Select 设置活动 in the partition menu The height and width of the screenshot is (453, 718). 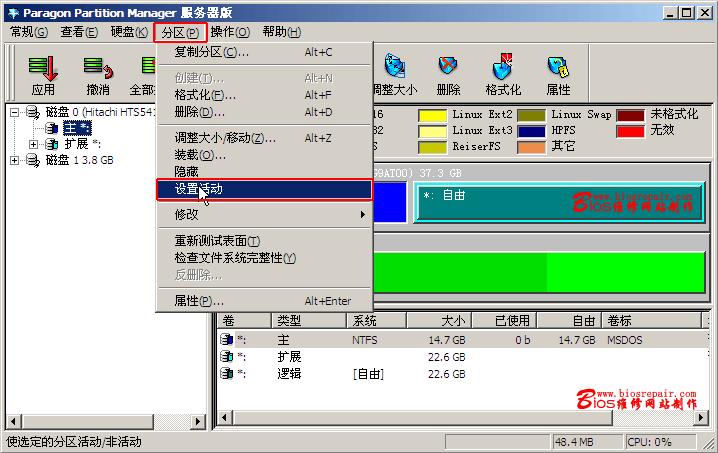[x=265, y=189]
